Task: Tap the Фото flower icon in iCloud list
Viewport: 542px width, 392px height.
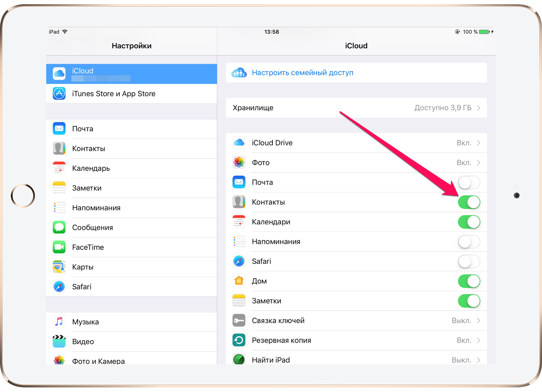Action: click(239, 162)
